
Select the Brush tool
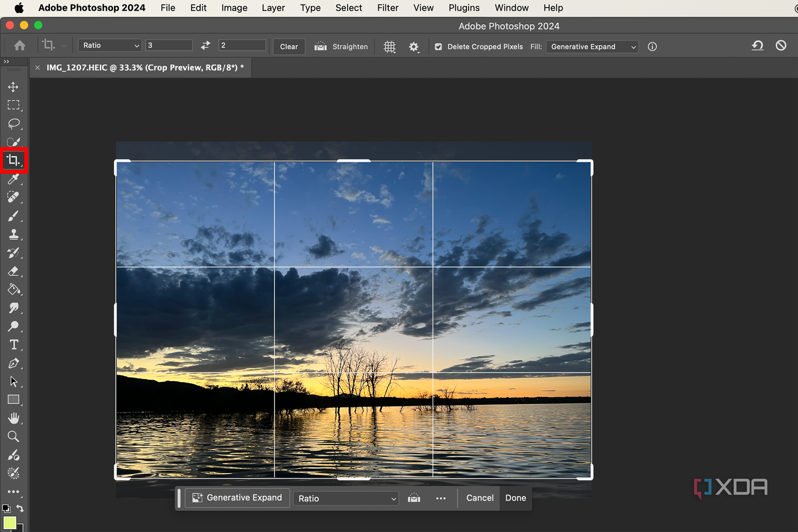pos(14,216)
